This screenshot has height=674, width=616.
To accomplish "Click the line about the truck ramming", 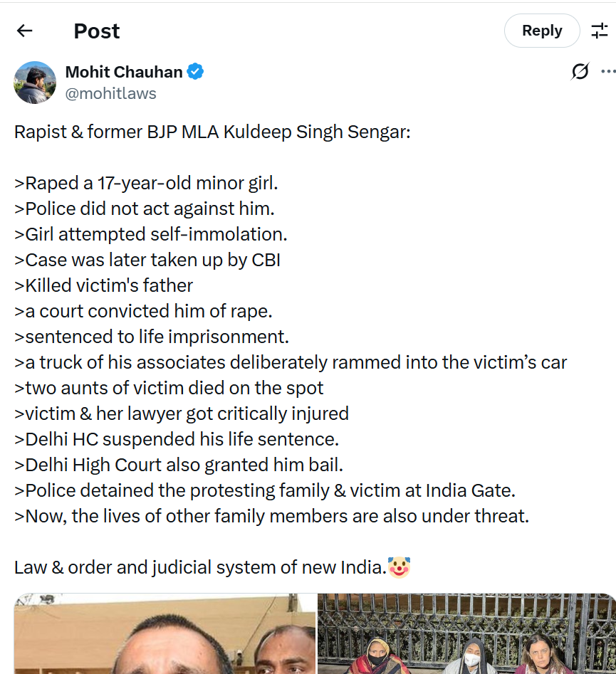I will click(291, 362).
